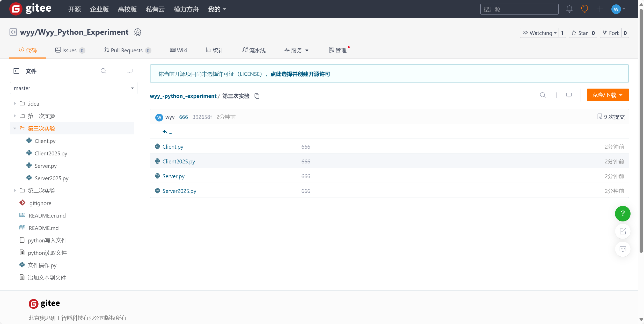Copy path icon next to 第三次实验

257,96
